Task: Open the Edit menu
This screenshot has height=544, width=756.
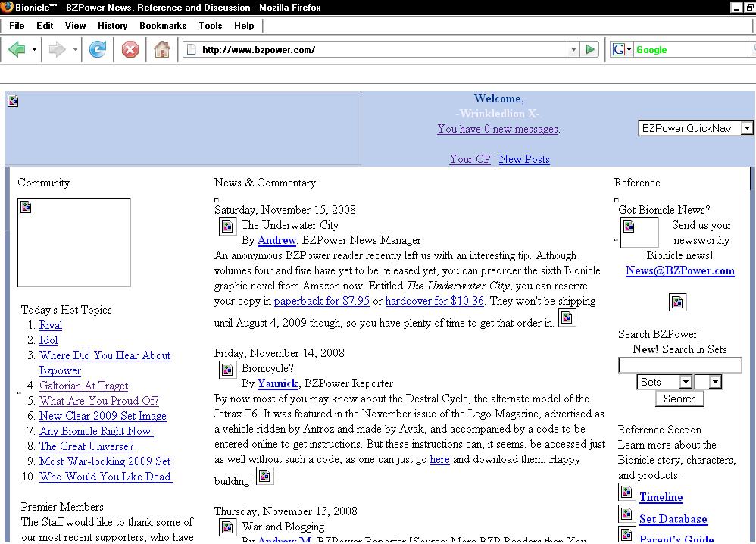Action: click(x=45, y=26)
